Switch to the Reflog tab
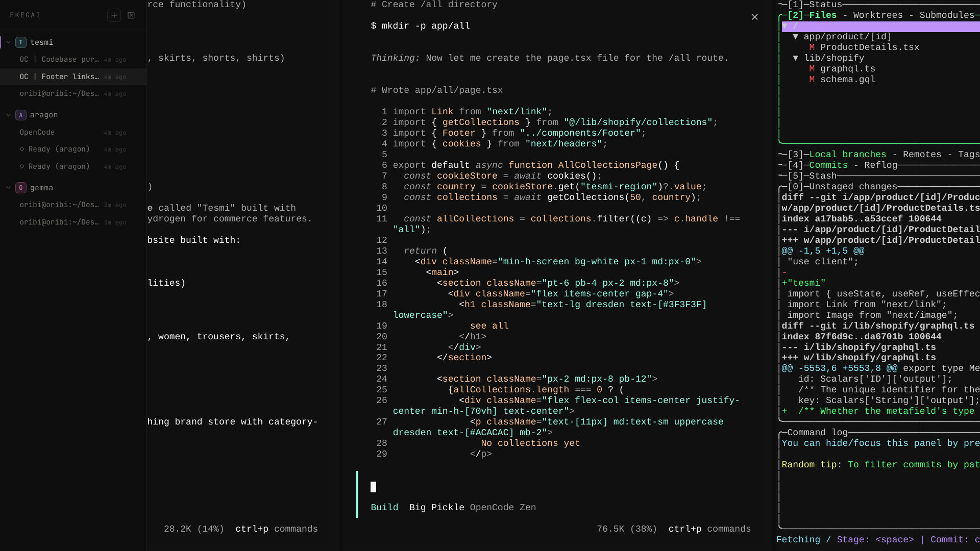Screen dimensions: 980x551 point(880,165)
